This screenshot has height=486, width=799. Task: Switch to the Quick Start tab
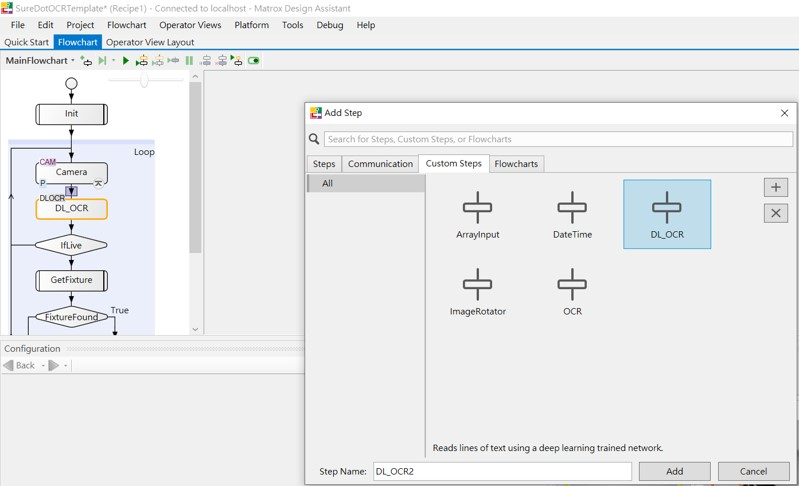coord(26,42)
